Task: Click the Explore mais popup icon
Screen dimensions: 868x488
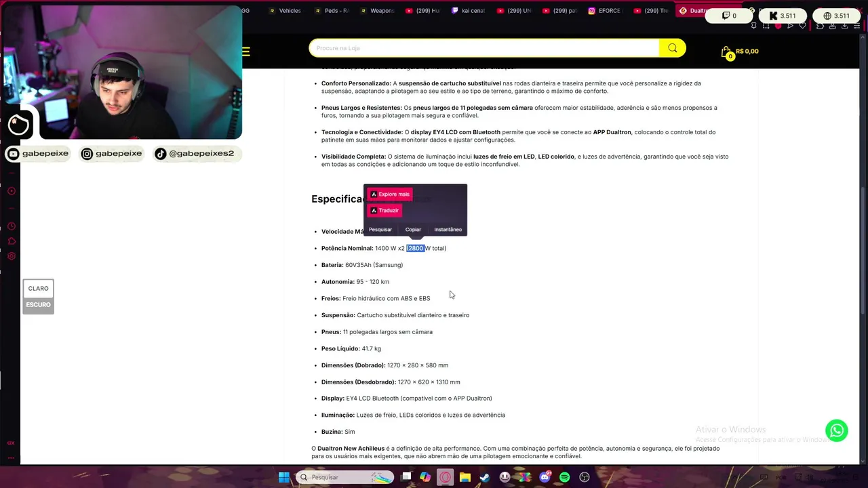Action: [x=374, y=195]
